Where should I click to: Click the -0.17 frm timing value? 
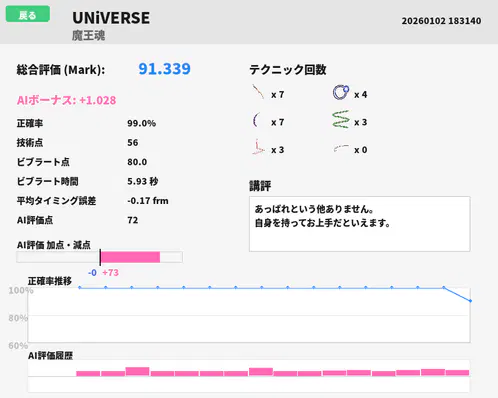[x=148, y=201]
